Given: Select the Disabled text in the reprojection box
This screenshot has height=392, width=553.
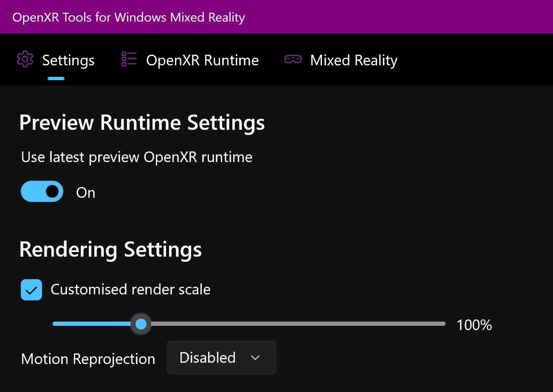Looking at the screenshot, I should pyautogui.click(x=207, y=358).
